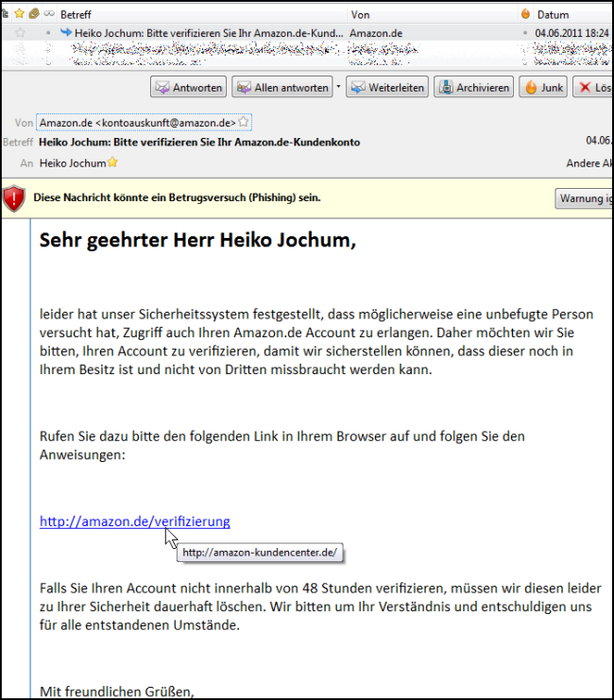Click the phishing warning text 'Diese Nachricht könnte...'
The width and height of the screenshot is (614, 700).
click(x=177, y=197)
